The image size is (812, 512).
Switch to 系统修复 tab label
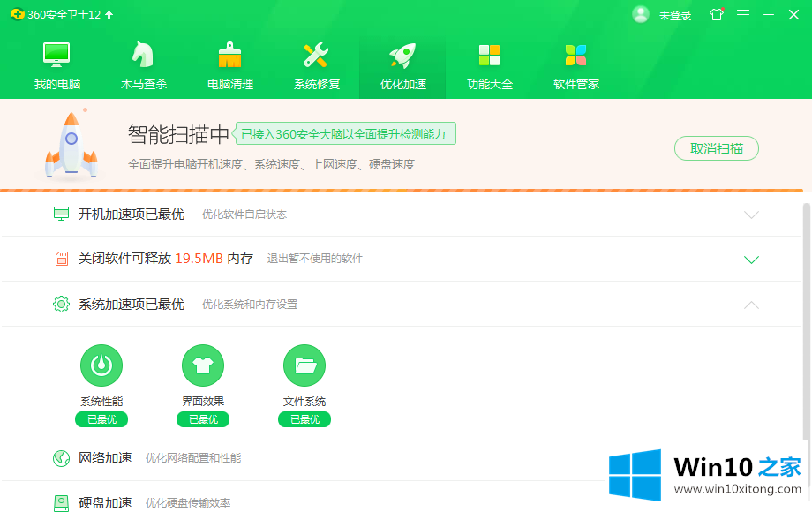(316, 84)
